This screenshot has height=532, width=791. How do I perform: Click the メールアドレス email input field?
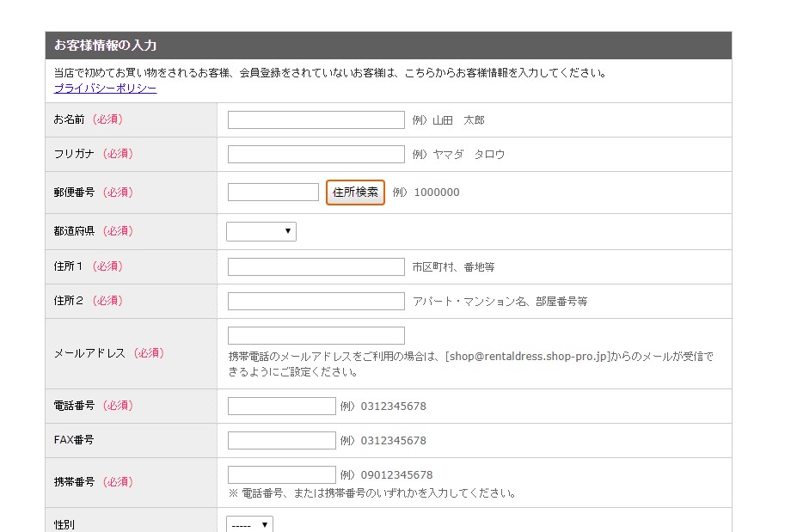tap(316, 335)
